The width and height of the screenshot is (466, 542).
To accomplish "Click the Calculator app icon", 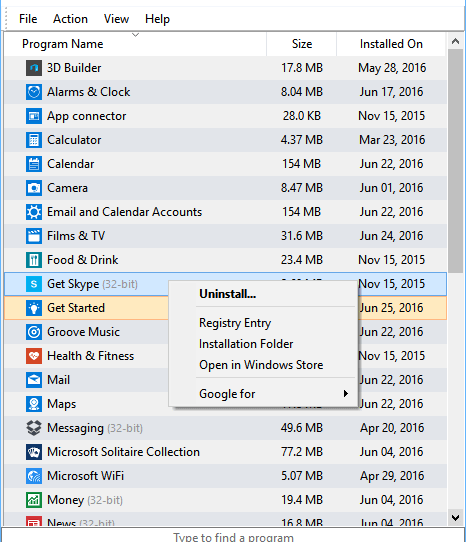I will click(34, 140).
